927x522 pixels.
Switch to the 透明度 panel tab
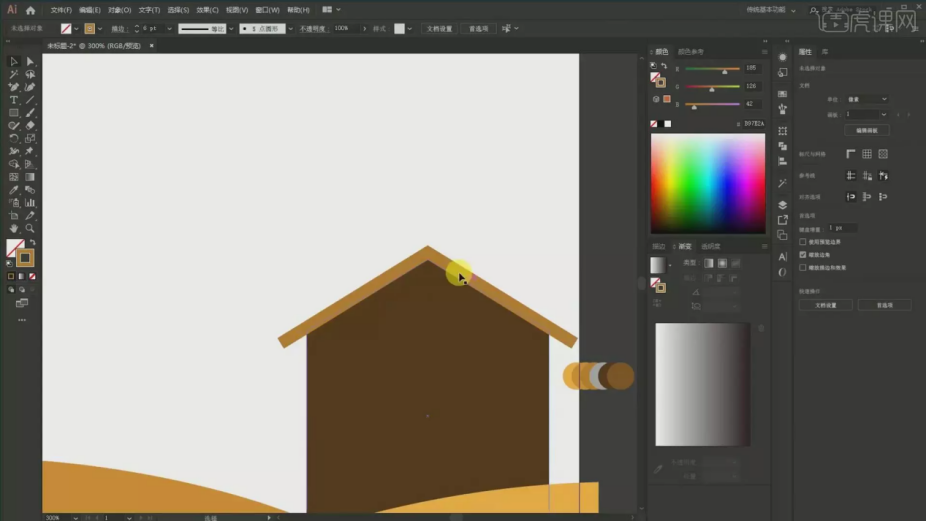710,246
